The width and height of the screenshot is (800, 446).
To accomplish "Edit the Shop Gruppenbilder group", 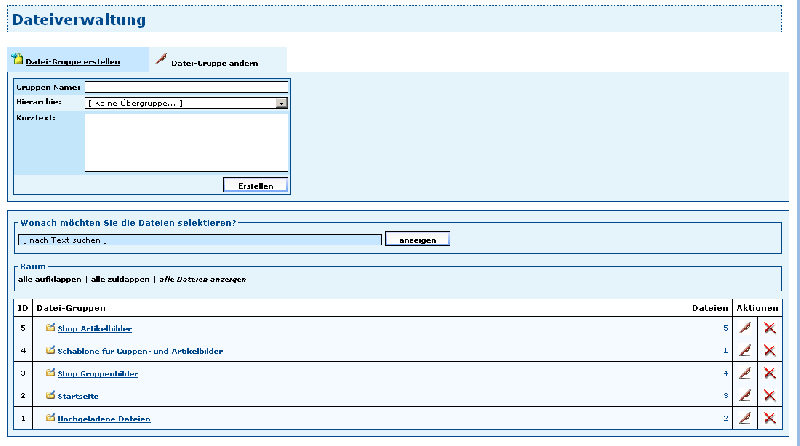I will (744, 373).
